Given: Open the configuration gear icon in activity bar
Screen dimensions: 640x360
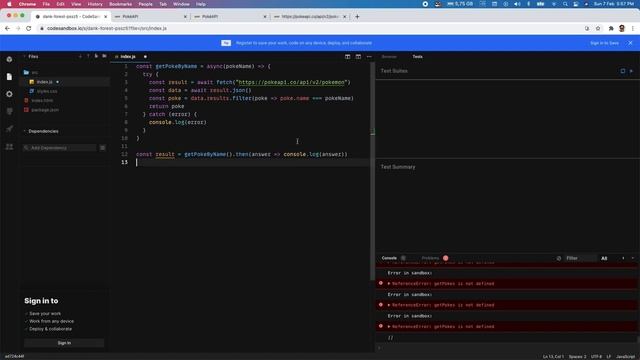Looking at the screenshot, I should tap(9, 94).
